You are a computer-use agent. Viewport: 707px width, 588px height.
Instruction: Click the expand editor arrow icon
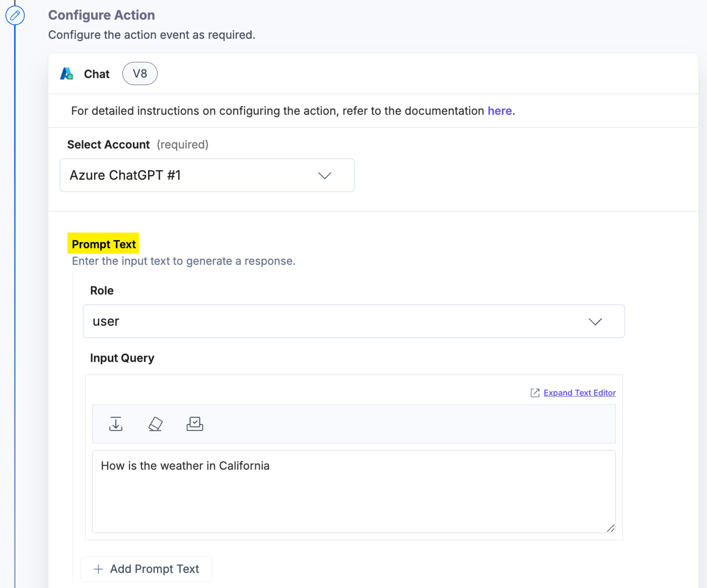coord(535,393)
